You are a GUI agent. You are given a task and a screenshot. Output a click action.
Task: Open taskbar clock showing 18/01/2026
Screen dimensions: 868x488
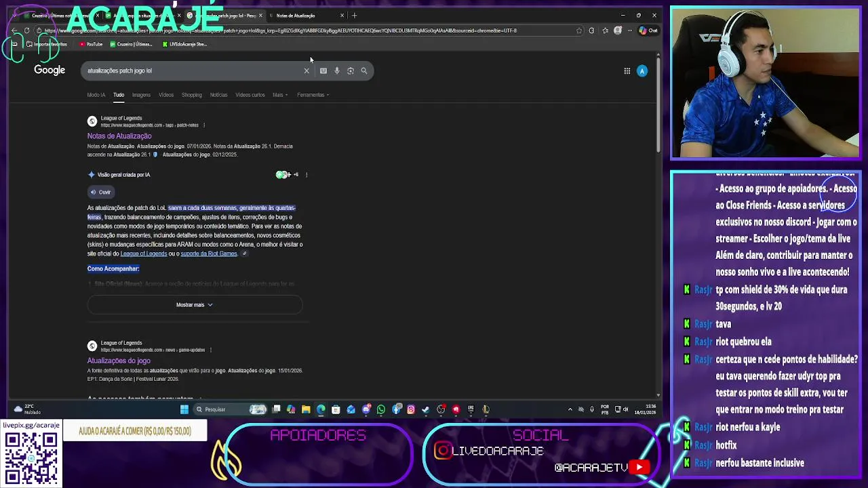tap(646, 409)
